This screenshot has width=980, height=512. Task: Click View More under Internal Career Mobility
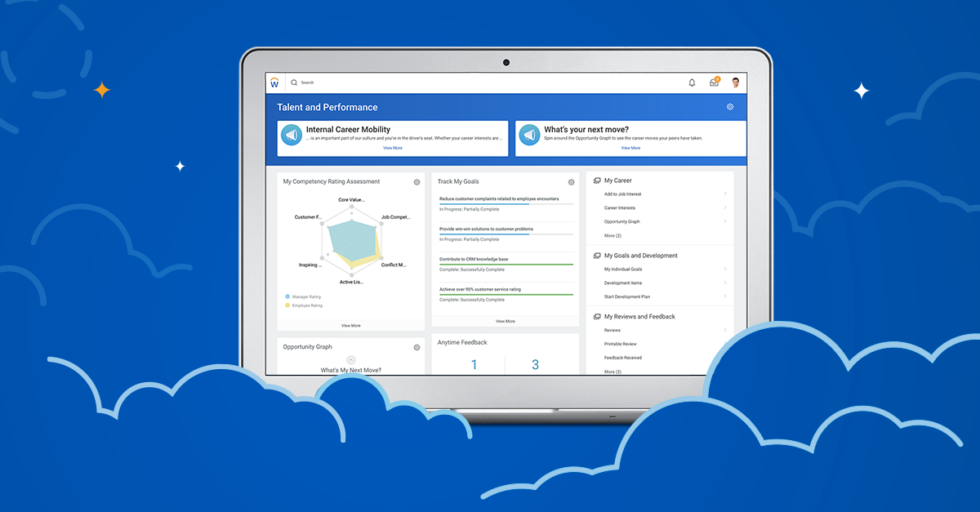(392, 148)
